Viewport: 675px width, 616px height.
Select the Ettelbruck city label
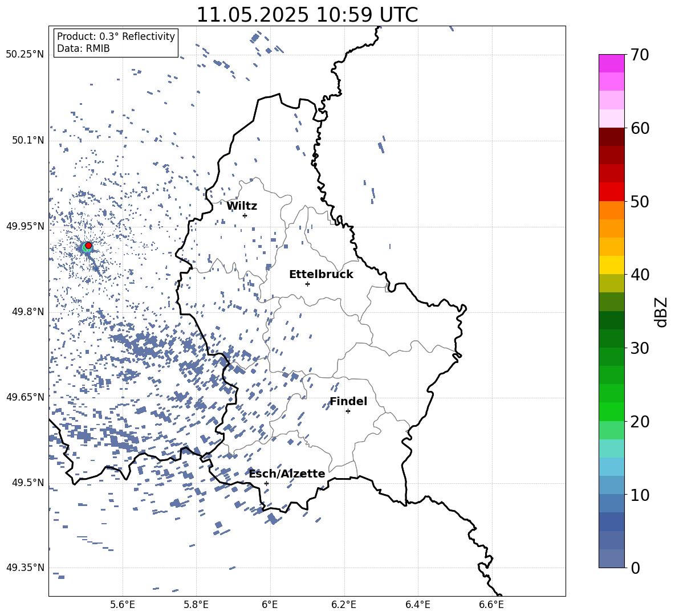click(x=321, y=275)
